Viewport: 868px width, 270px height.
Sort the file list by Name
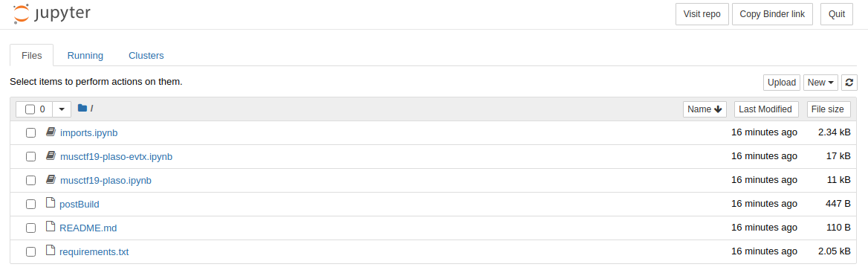[705, 109]
